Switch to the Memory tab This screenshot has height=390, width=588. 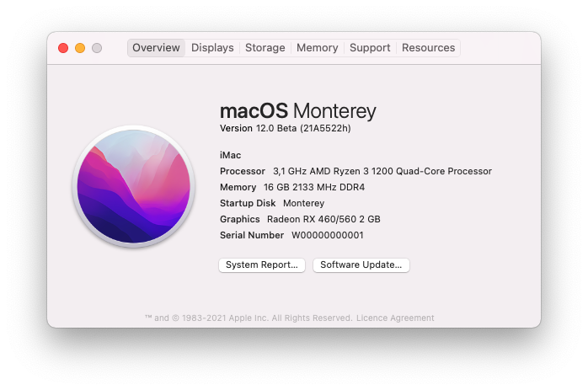coord(318,48)
